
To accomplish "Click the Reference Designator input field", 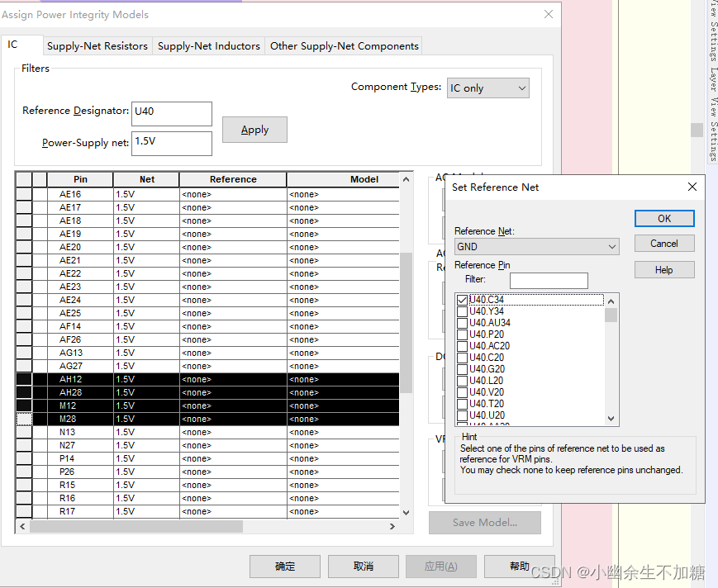I will [x=172, y=113].
